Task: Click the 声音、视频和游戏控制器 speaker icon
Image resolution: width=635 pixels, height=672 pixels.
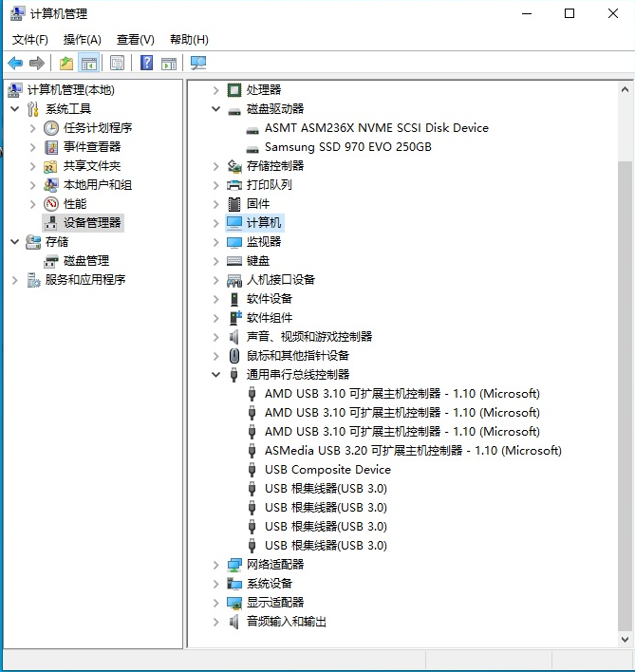Action: 233,337
